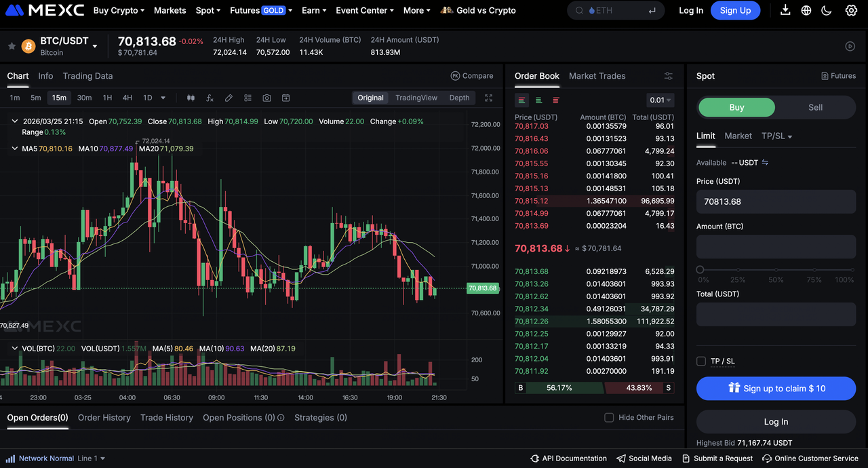Enter fullscreen chart mode
Image resolution: width=868 pixels, height=468 pixels.
[x=488, y=98]
